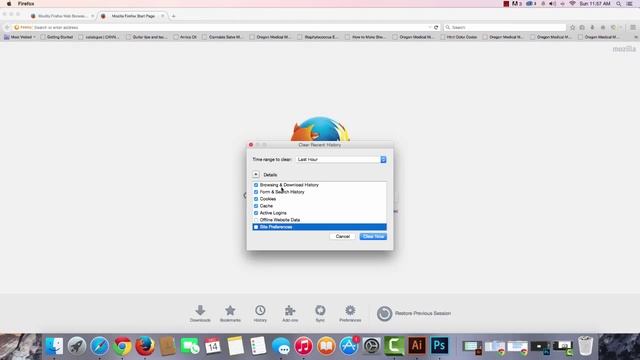Open Spotlight search in the menu bar
The width and height of the screenshot is (640, 360).
[619, 4]
